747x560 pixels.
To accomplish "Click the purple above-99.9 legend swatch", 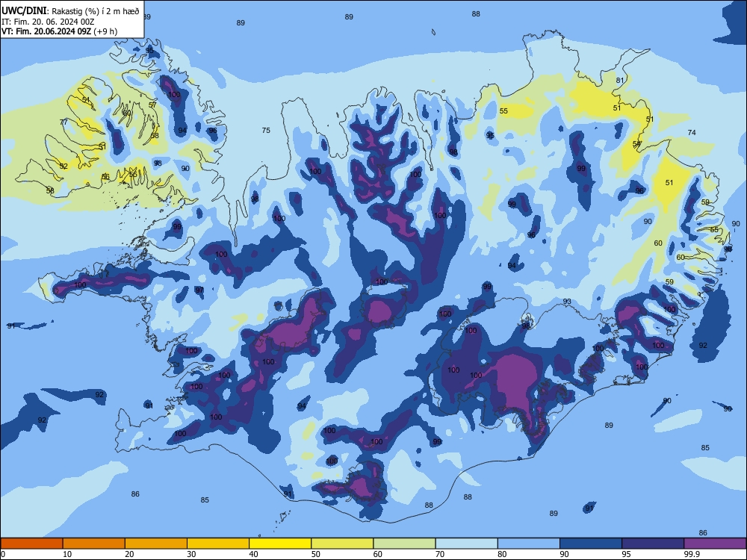I will 715,544.
